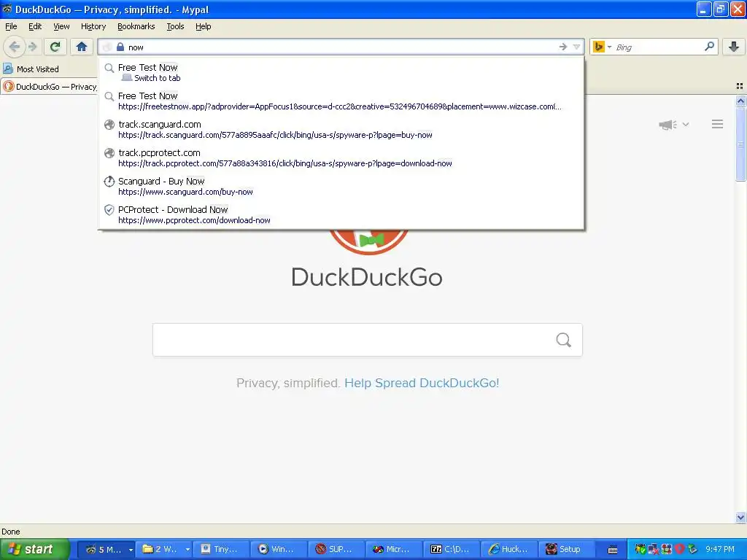Switch to the SUP... taskbar window
747x560 pixels.
coord(336,549)
